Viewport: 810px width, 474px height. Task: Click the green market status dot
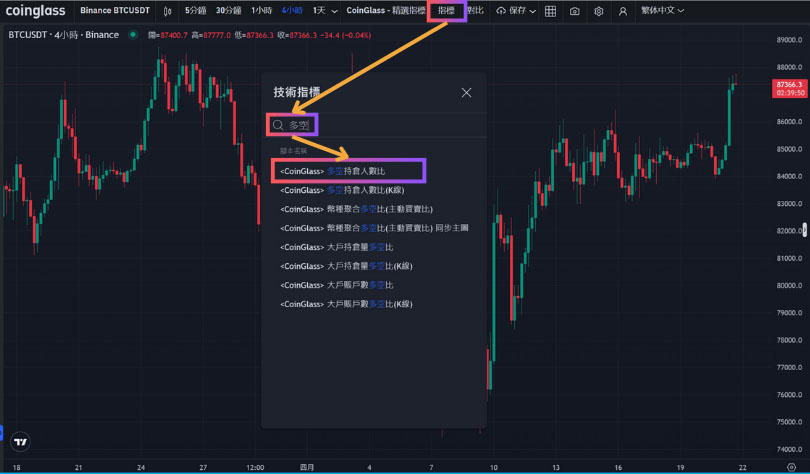point(133,35)
